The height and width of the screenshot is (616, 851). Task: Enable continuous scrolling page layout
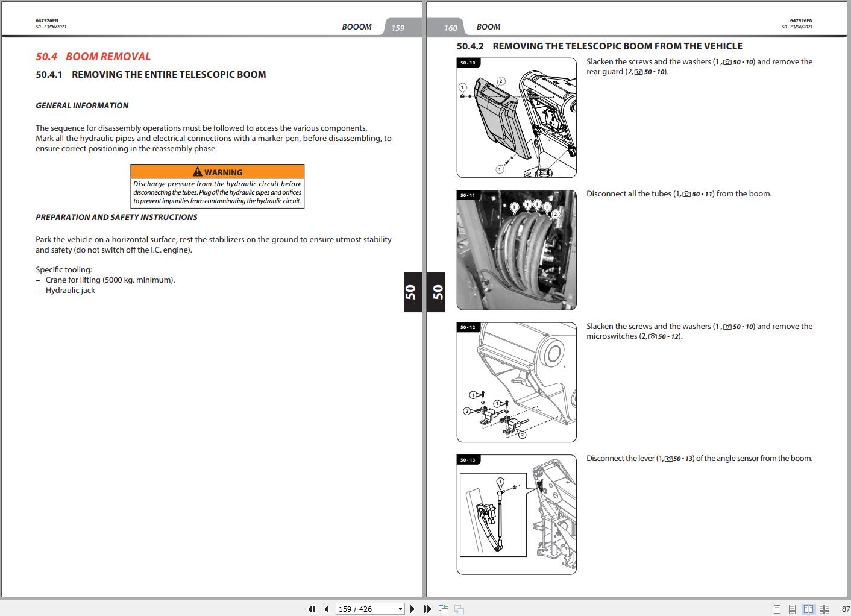pyautogui.click(x=792, y=609)
